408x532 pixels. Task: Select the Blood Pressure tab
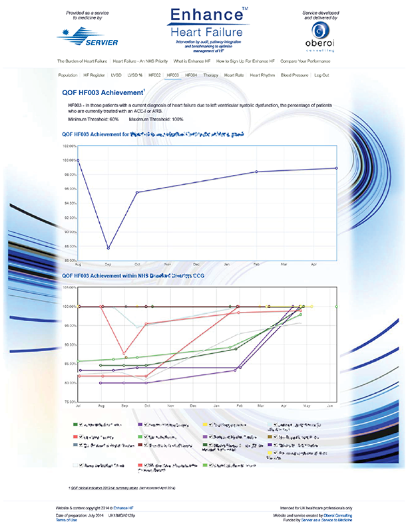click(294, 75)
